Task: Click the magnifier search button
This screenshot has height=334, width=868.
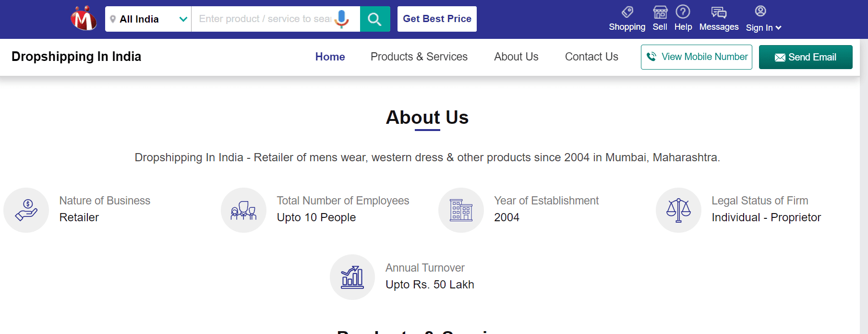Action: click(x=374, y=19)
